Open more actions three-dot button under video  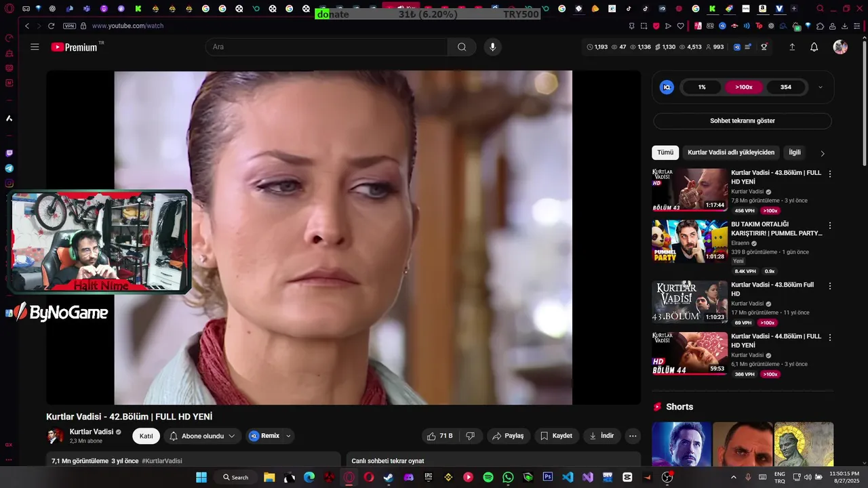pos(633,436)
